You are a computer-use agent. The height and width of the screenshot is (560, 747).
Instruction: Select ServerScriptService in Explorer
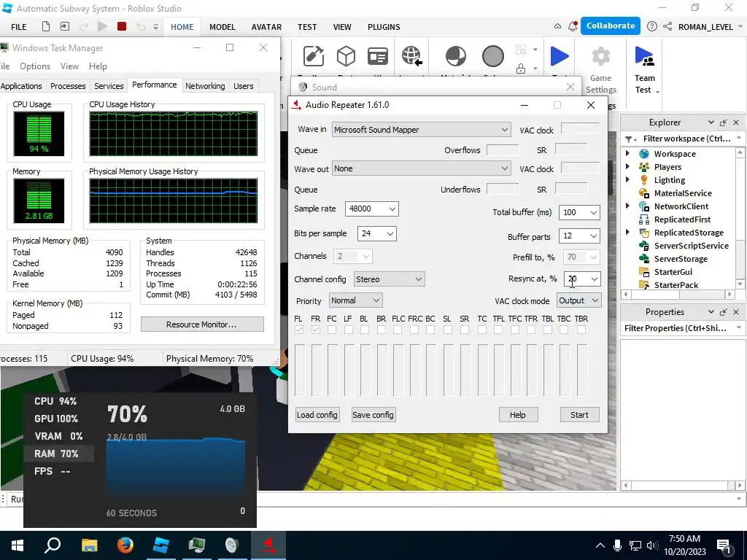(691, 246)
